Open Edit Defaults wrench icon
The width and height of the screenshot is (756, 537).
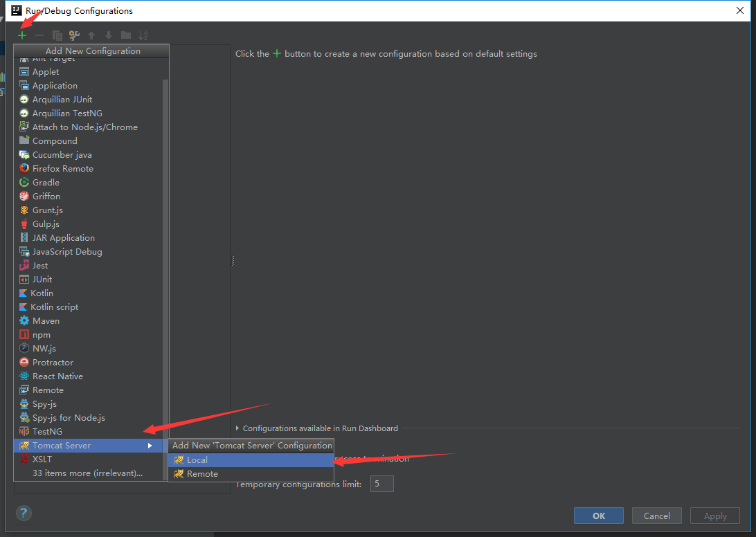tap(74, 35)
